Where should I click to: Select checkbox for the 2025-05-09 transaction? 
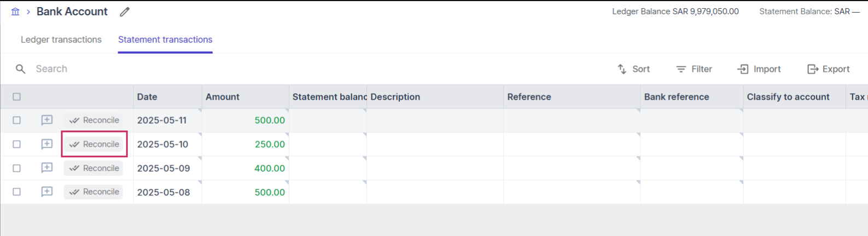(16, 168)
